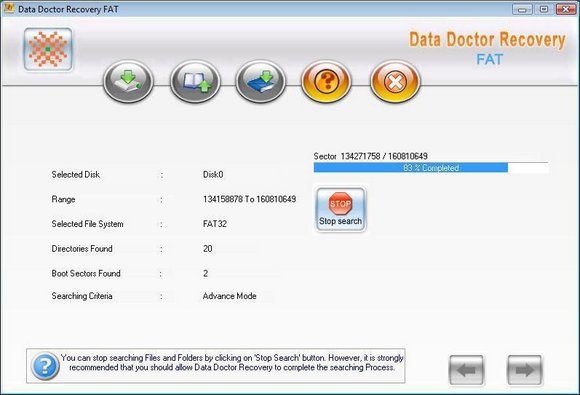
Task: Click the Disk0 value
Action: (213, 175)
